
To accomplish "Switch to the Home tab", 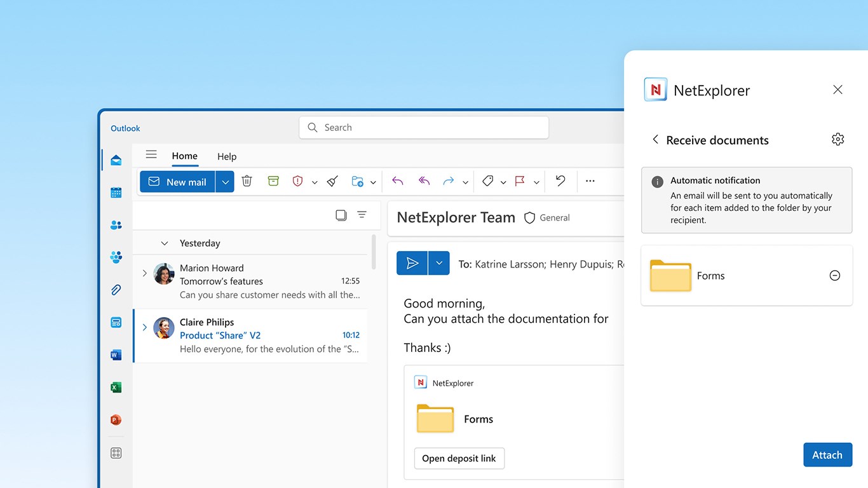I will click(184, 156).
